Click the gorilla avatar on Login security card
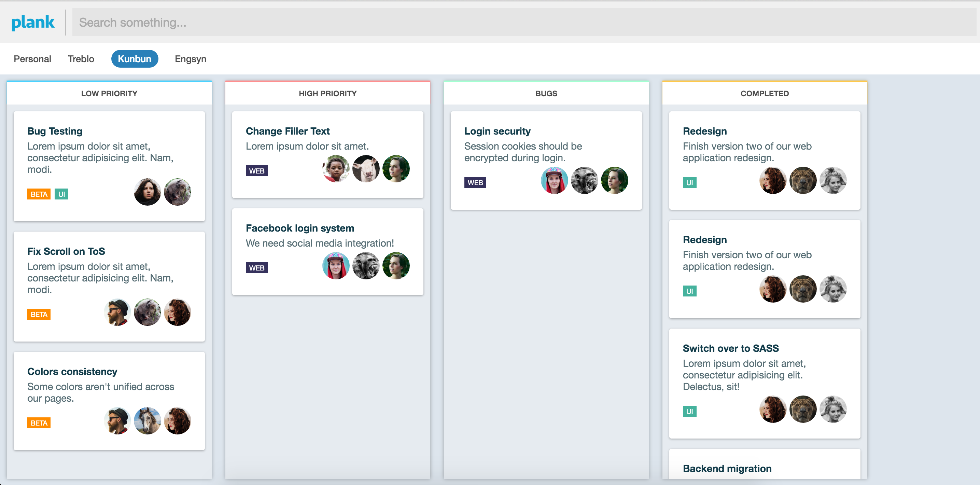Viewport: 980px width, 485px height. (x=584, y=180)
